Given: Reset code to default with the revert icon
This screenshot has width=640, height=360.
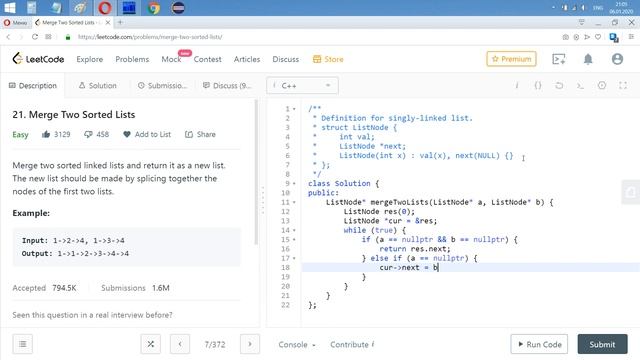Looking at the screenshot, I should click(559, 86).
